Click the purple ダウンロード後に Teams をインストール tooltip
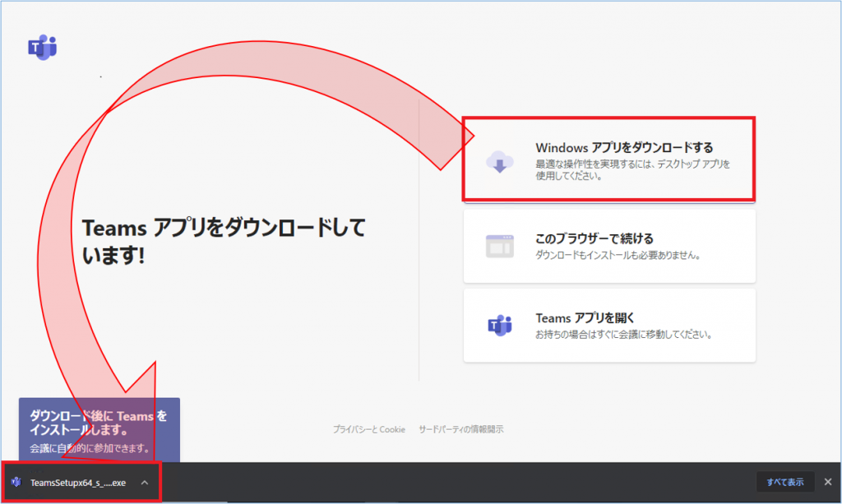Viewport: 842px width, 504px height. pyautogui.click(x=99, y=423)
